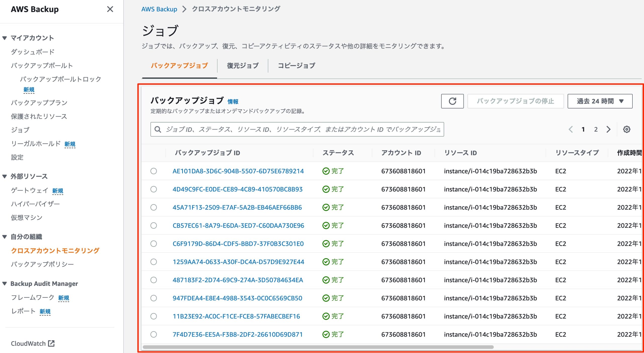Viewport: 644px width, 353px height.
Task: Open CloudWatch external link
Action: (x=33, y=343)
